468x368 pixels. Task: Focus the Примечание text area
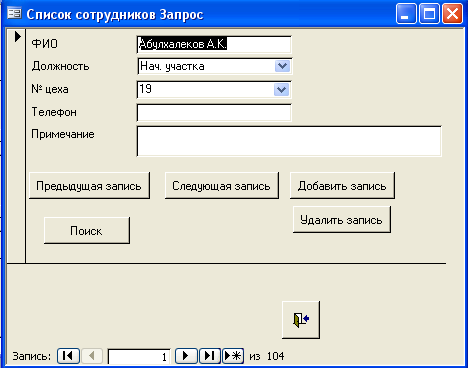(x=289, y=141)
